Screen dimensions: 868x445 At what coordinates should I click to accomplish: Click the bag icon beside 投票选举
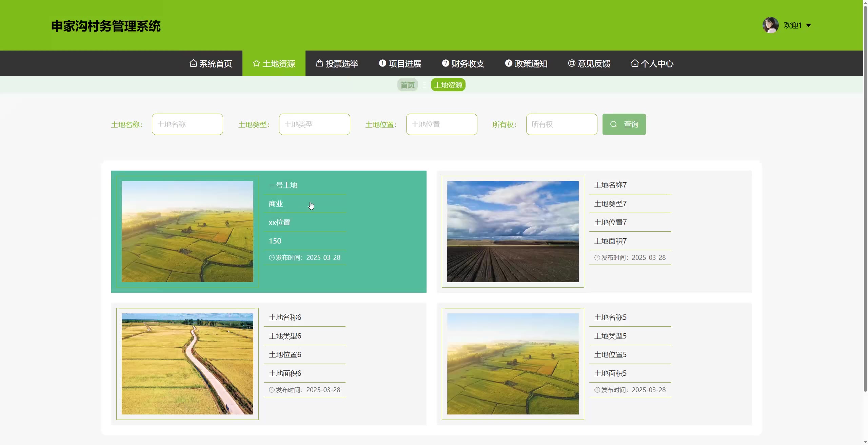tap(319, 63)
